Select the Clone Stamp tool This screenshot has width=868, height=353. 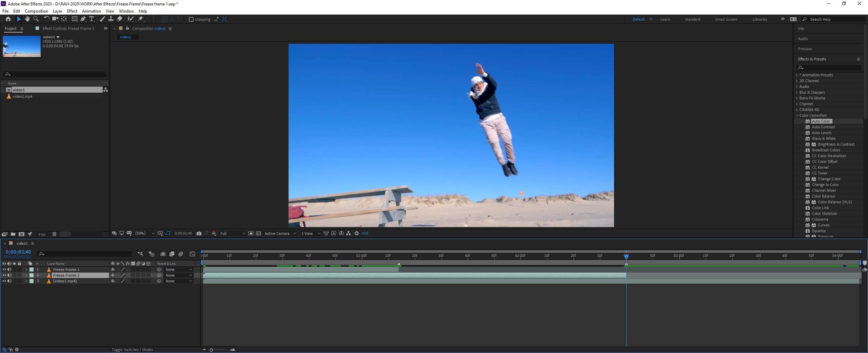click(x=111, y=19)
